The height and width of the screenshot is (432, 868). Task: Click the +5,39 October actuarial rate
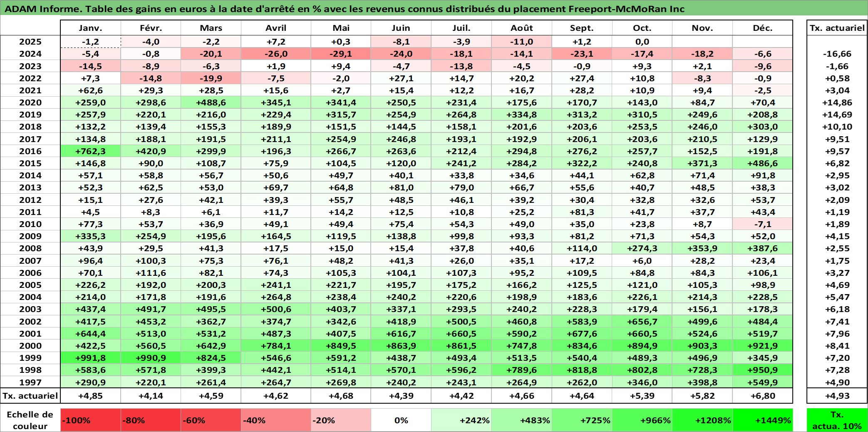tap(642, 396)
